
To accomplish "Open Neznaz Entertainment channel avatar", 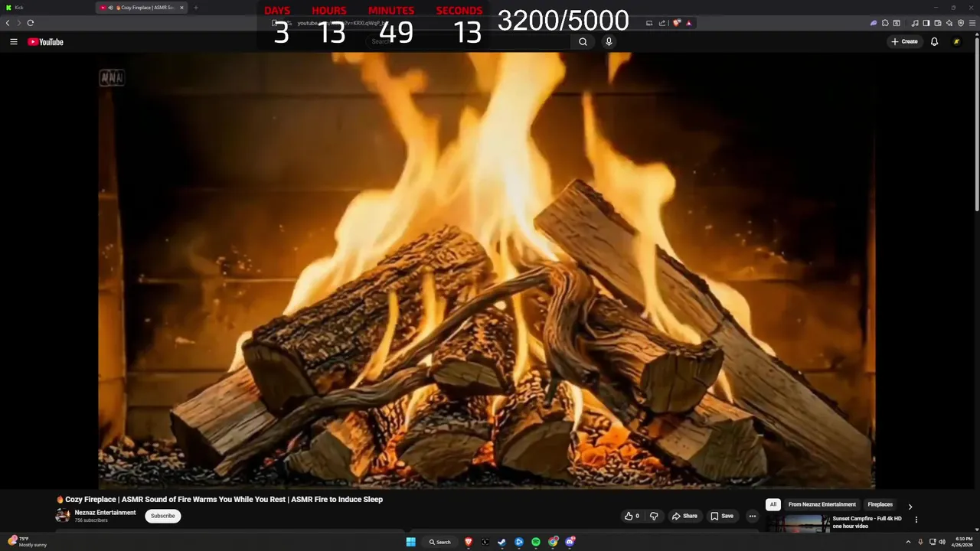I will point(63,516).
